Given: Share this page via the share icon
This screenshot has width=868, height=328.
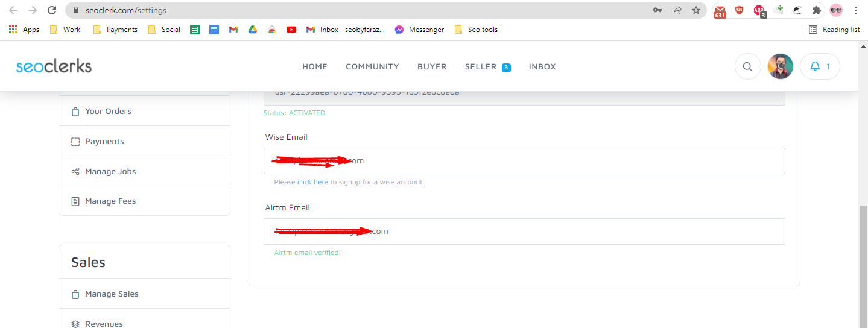Looking at the screenshot, I should 677,10.
